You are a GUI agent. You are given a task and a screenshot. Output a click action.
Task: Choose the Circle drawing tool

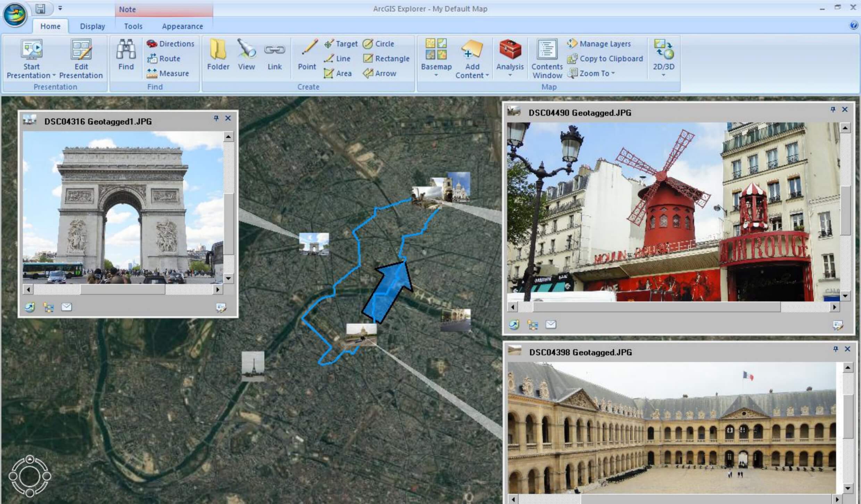(x=378, y=44)
